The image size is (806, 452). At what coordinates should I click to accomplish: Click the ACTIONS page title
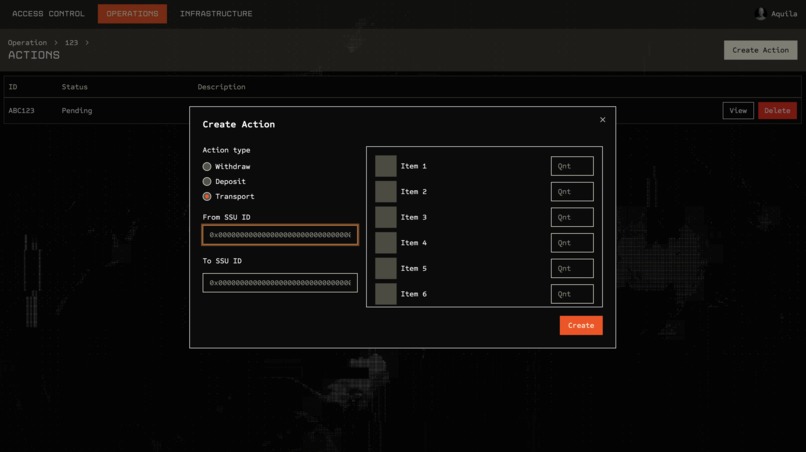point(34,55)
